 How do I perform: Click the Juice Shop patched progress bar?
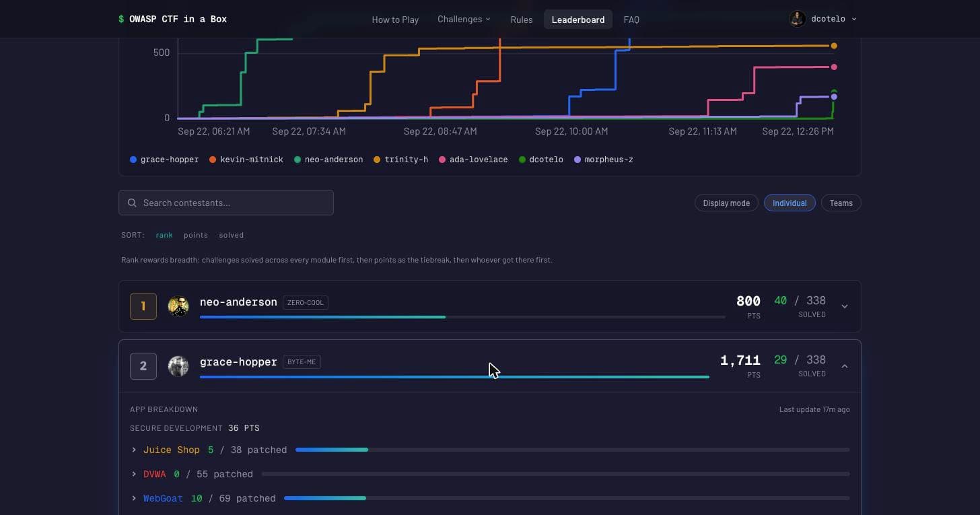pyautogui.click(x=572, y=450)
